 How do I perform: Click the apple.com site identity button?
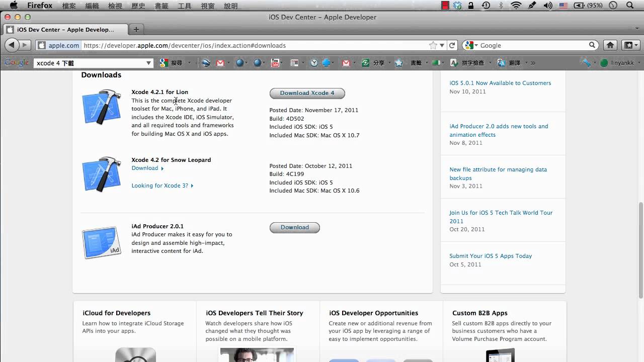pyautogui.click(x=58, y=45)
